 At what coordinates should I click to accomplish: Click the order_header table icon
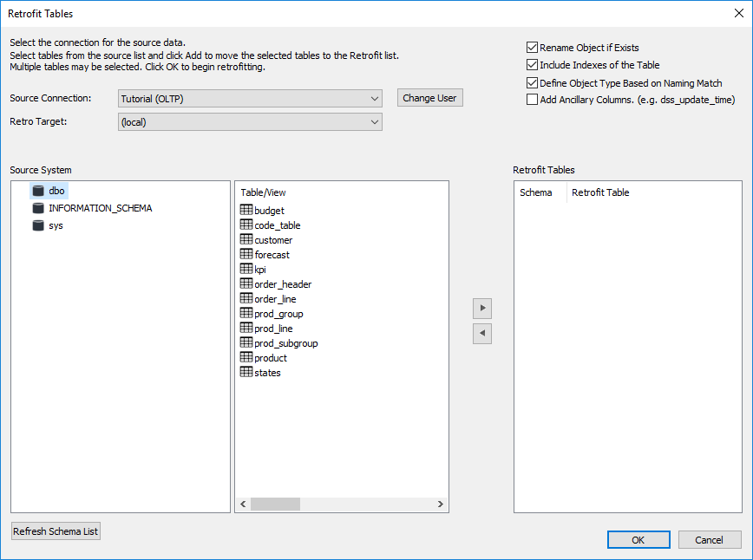[x=246, y=284]
